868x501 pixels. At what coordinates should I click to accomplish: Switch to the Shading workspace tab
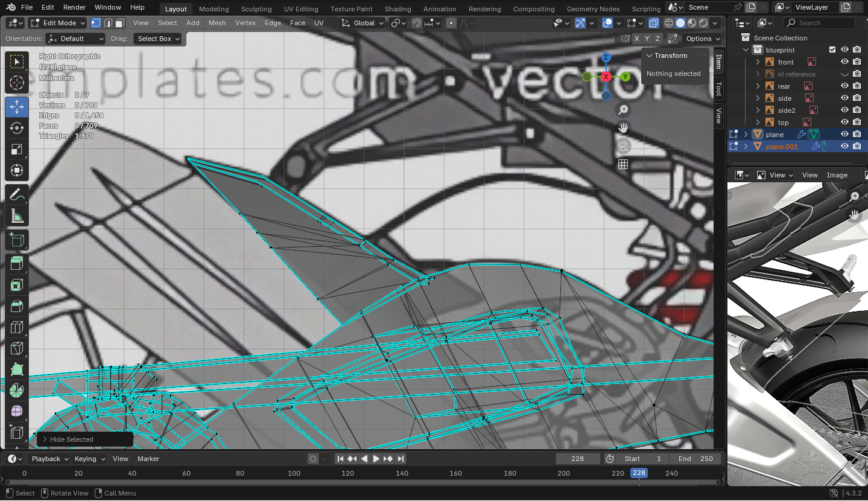(398, 9)
